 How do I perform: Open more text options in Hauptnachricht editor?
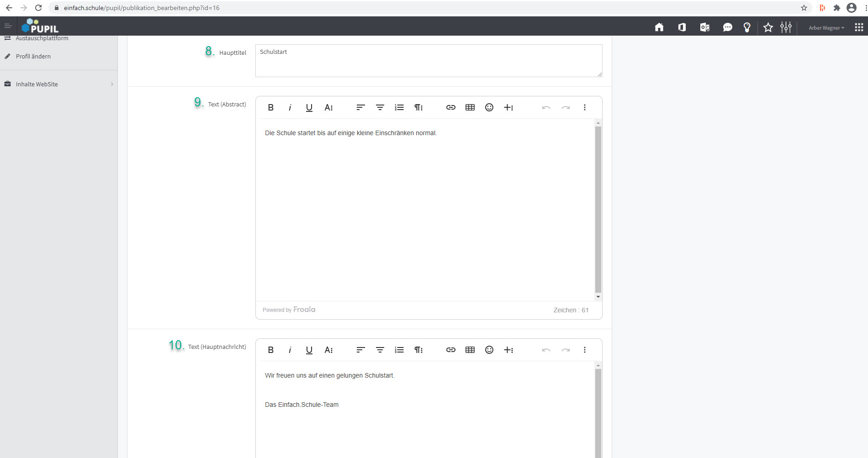pos(328,350)
